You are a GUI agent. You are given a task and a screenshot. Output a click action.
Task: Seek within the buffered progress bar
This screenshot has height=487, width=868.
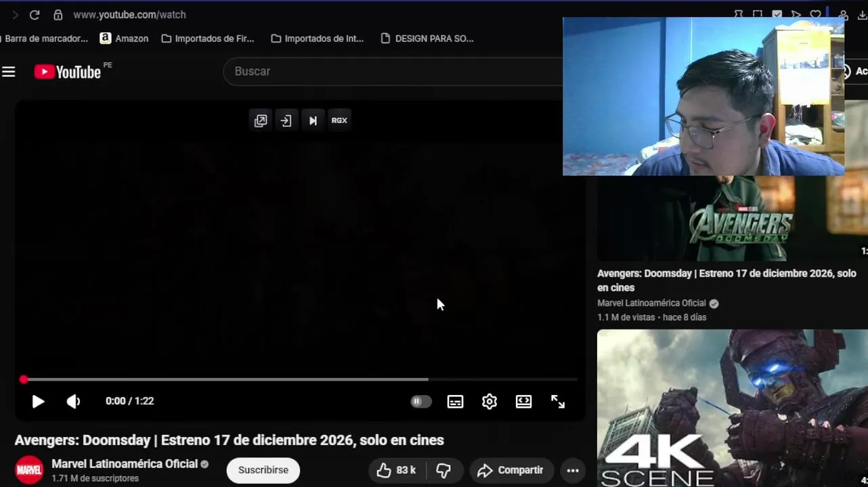tap(225, 379)
